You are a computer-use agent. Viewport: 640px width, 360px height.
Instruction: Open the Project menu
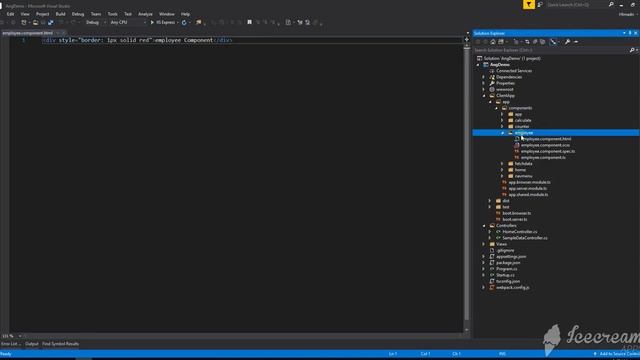tap(42, 14)
